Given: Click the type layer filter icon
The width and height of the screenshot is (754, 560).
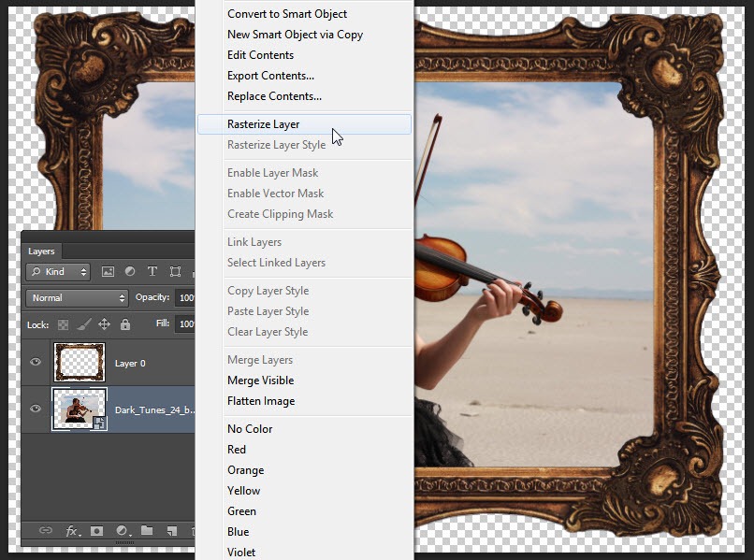Looking at the screenshot, I should [x=152, y=272].
